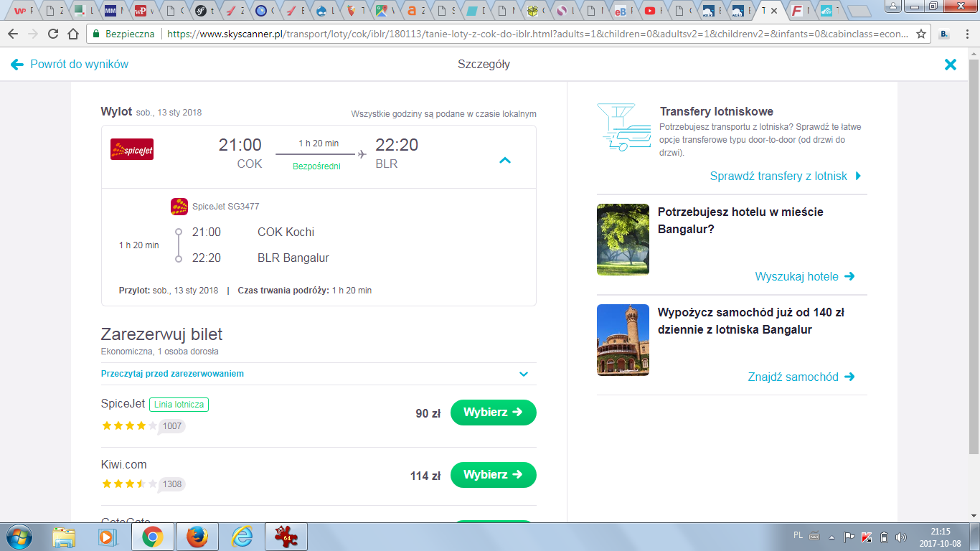This screenshot has width=980, height=551.
Task: Close the Szczegóły details panel with X
Action: [x=951, y=65]
